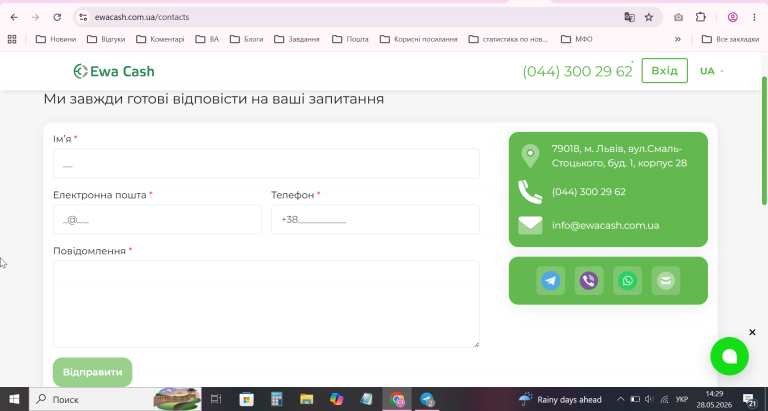Open the green live chat bubble

pyautogui.click(x=729, y=356)
